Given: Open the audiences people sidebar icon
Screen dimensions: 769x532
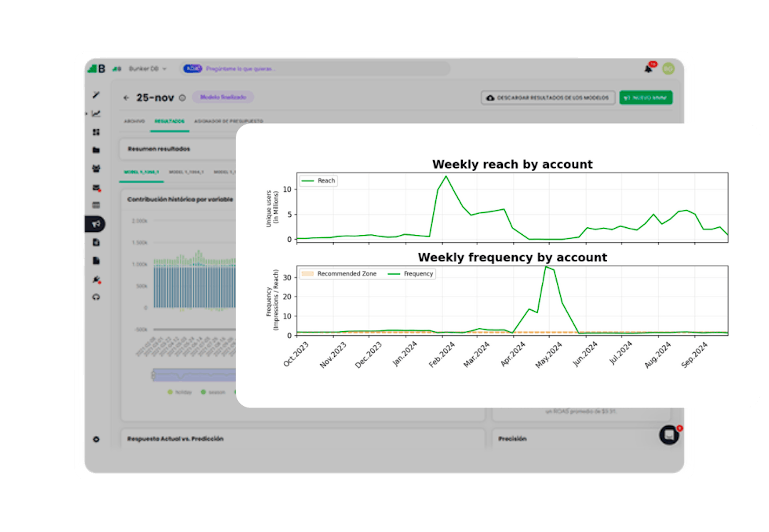Looking at the screenshot, I should [x=96, y=169].
